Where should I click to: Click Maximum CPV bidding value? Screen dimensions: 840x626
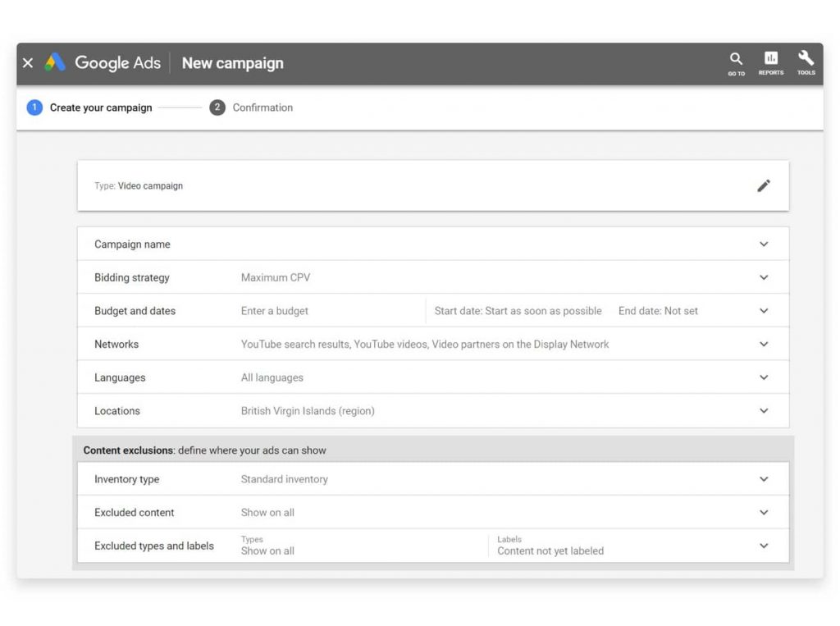[276, 277]
